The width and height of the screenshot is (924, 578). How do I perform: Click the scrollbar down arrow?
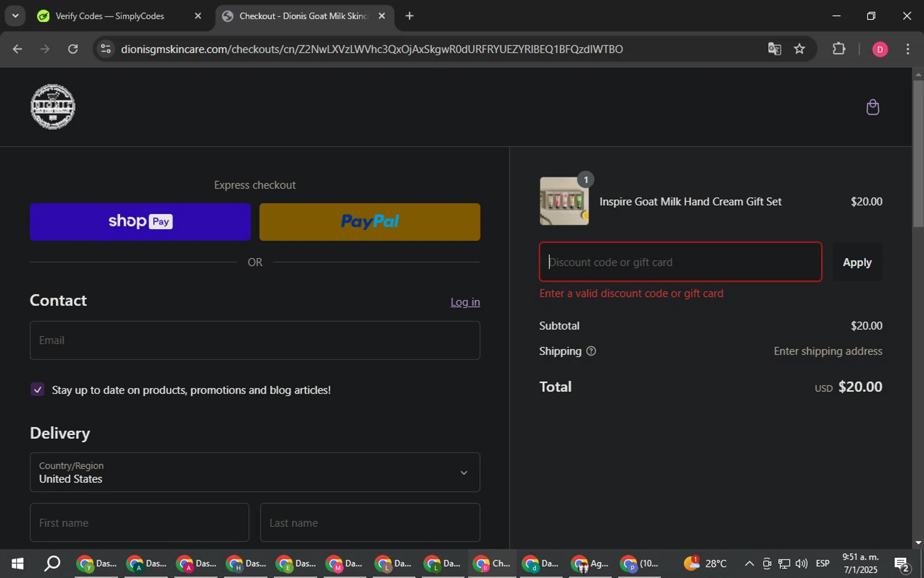pos(918,543)
